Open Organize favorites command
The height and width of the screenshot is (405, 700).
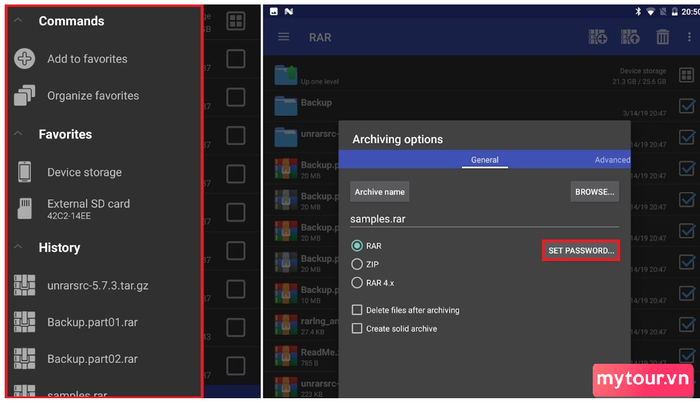point(93,96)
